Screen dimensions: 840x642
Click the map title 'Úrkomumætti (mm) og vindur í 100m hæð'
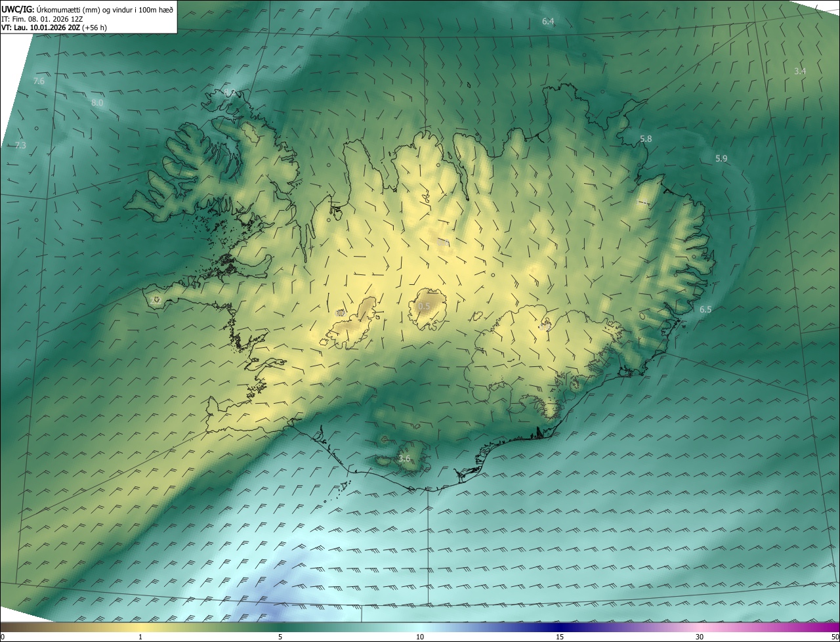pyautogui.click(x=104, y=9)
